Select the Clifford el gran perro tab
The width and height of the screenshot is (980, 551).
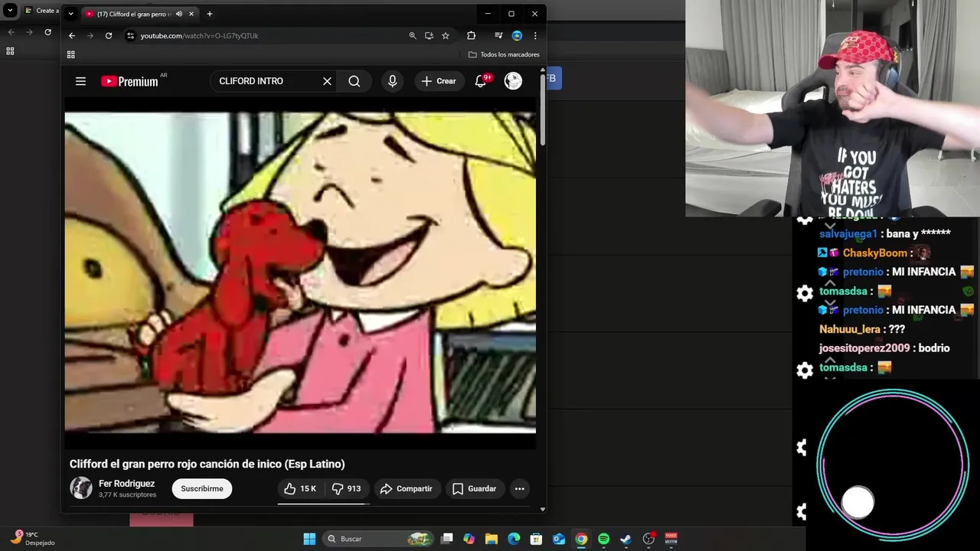[x=132, y=14]
